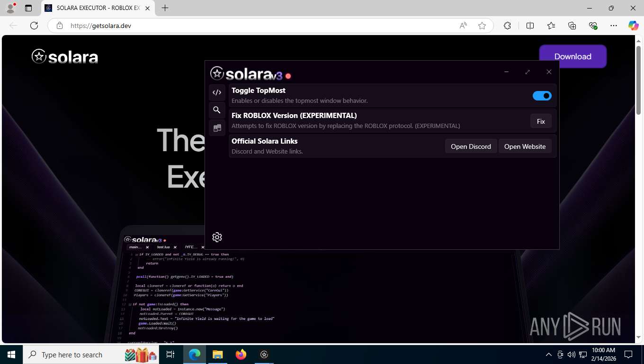Open a new browser tab

point(165,8)
